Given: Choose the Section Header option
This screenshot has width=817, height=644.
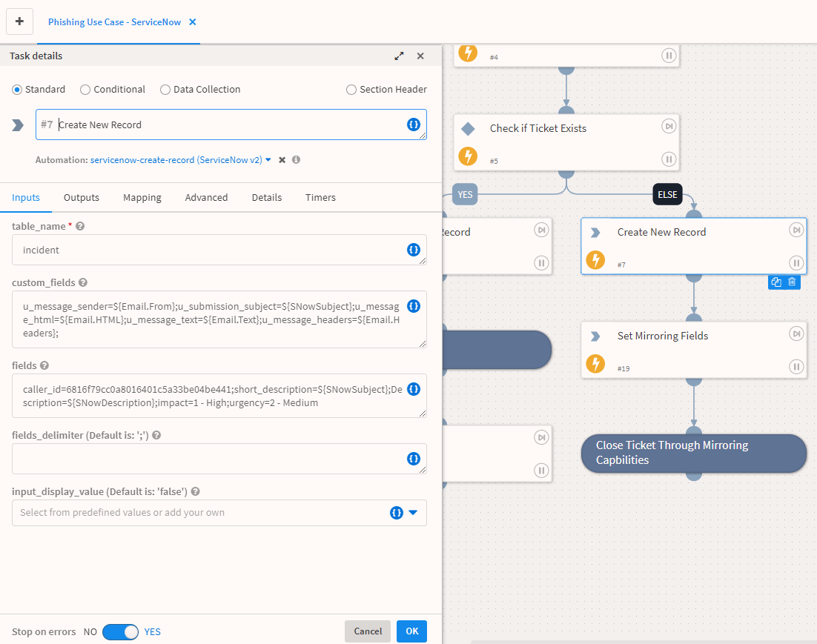Looking at the screenshot, I should (x=351, y=90).
